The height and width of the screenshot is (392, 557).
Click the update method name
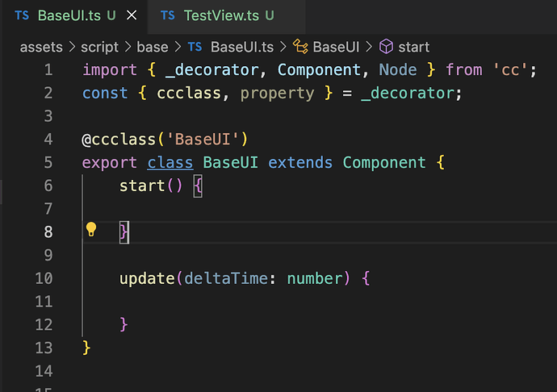147,278
